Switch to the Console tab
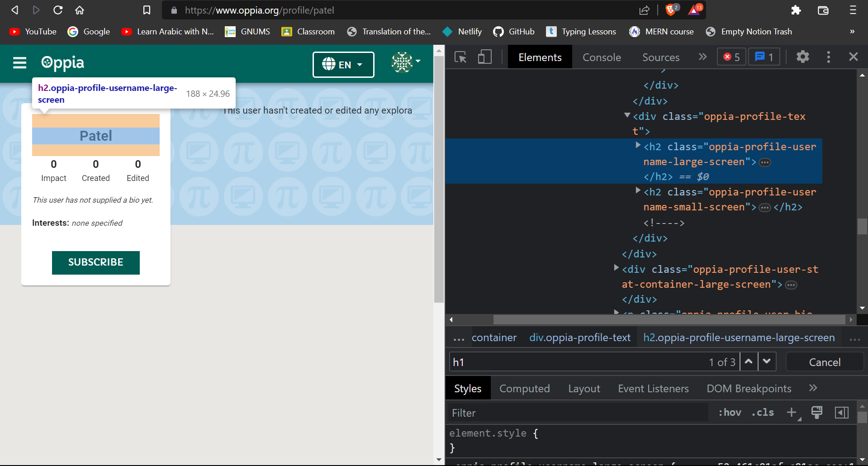 pyautogui.click(x=602, y=57)
